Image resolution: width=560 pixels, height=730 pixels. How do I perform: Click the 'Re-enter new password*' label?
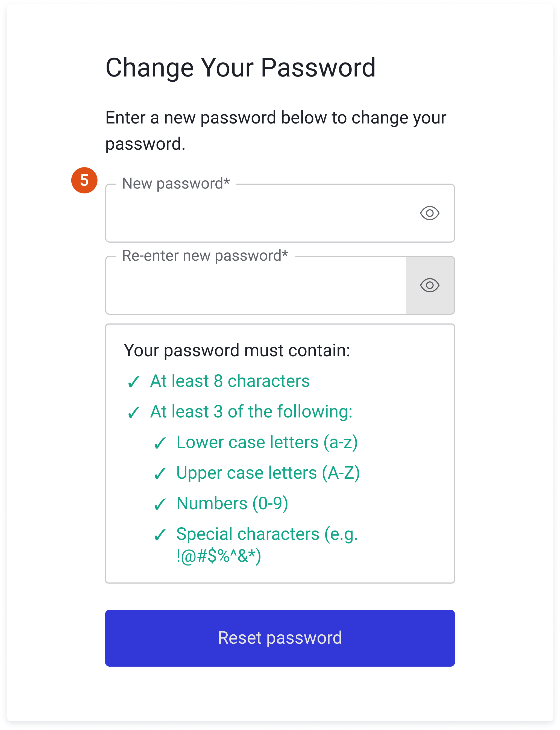point(205,256)
